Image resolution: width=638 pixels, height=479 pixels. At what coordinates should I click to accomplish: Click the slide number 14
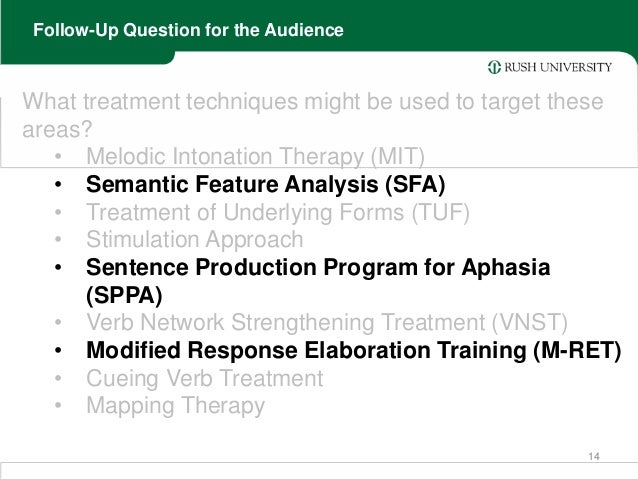[594, 457]
